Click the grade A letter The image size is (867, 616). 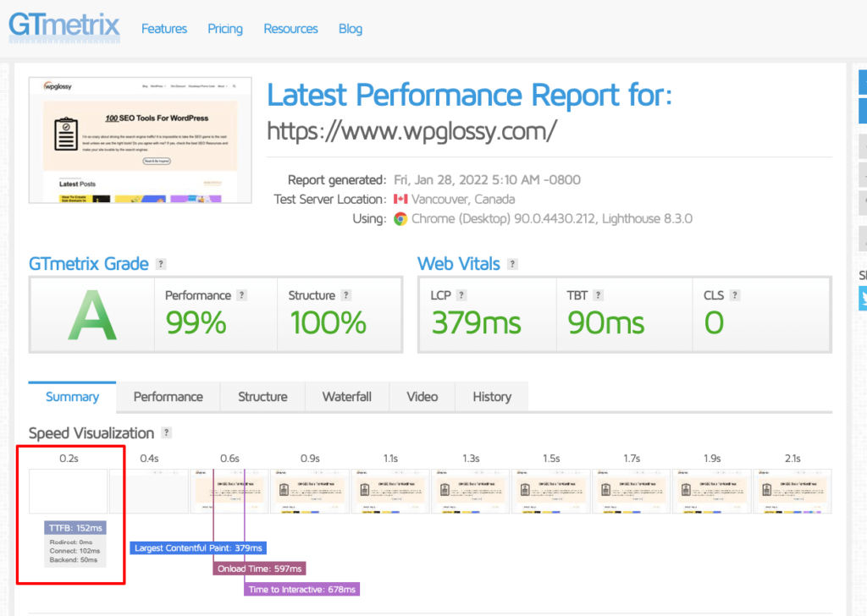(92, 316)
